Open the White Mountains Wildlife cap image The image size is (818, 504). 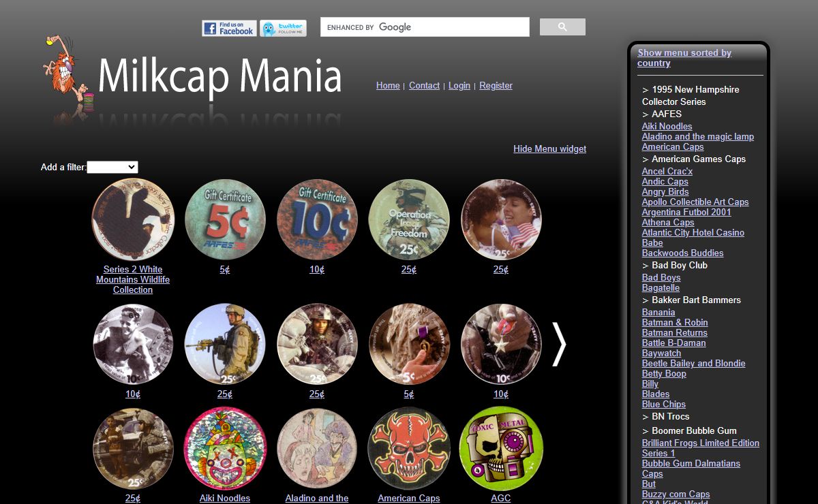click(x=133, y=220)
